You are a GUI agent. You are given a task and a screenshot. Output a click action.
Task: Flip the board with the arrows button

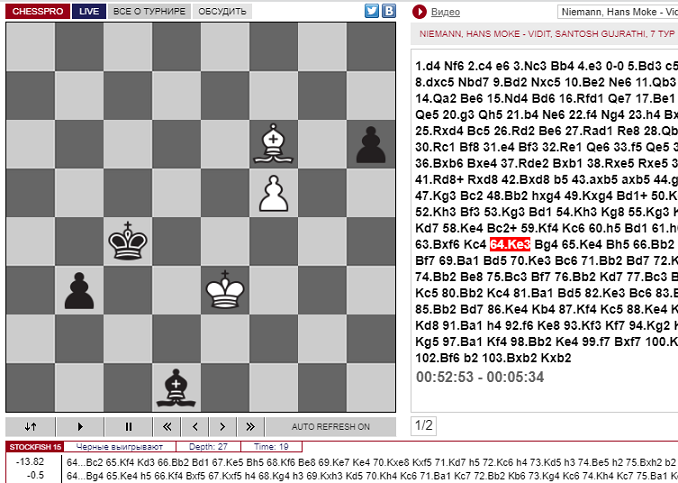click(x=30, y=426)
